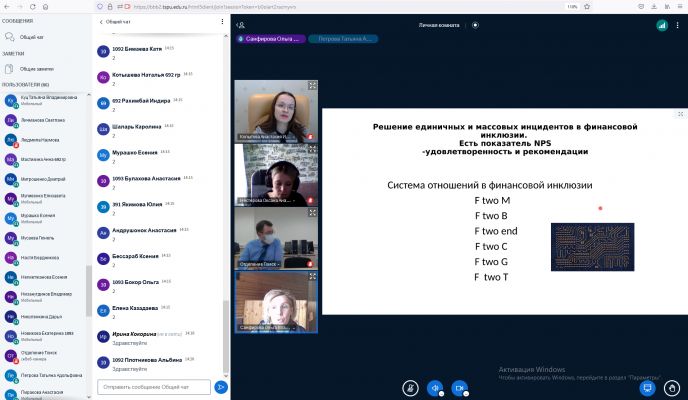
Task: Click the share webcam button
Action: pos(460,387)
